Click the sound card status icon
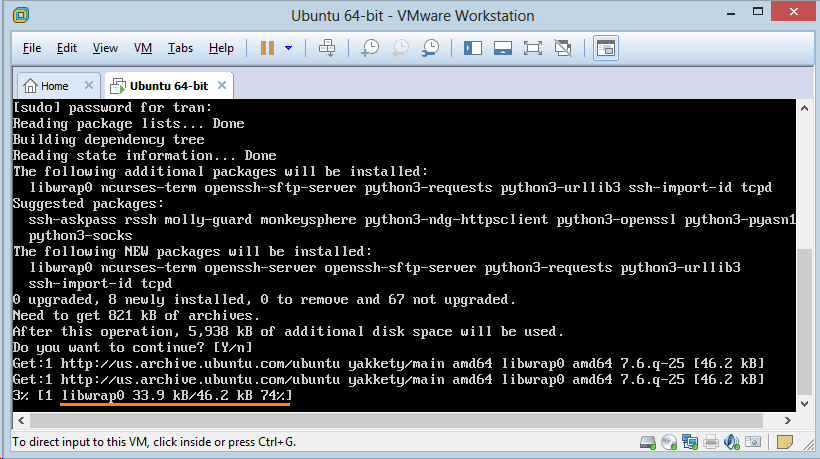The width and height of the screenshot is (820, 459). coord(732,442)
